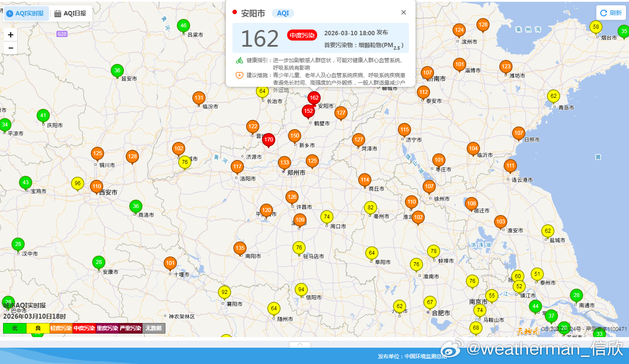Click the 延安市 marker showing 36
The image size is (629, 364).
[x=117, y=71]
